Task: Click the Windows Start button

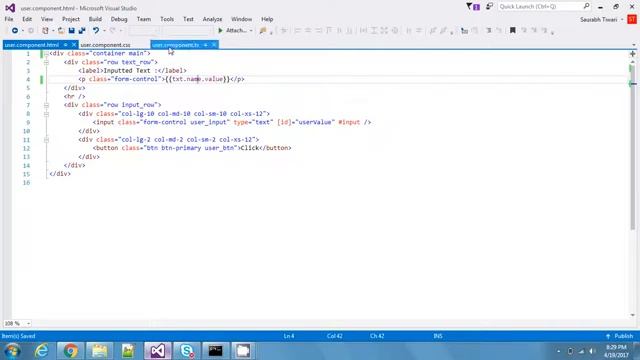Action: pos(12,351)
